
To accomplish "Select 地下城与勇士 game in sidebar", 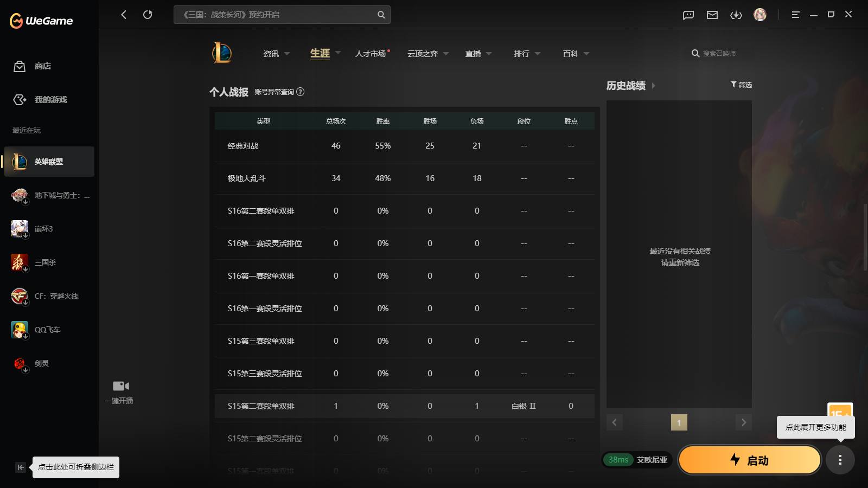I will click(x=50, y=195).
